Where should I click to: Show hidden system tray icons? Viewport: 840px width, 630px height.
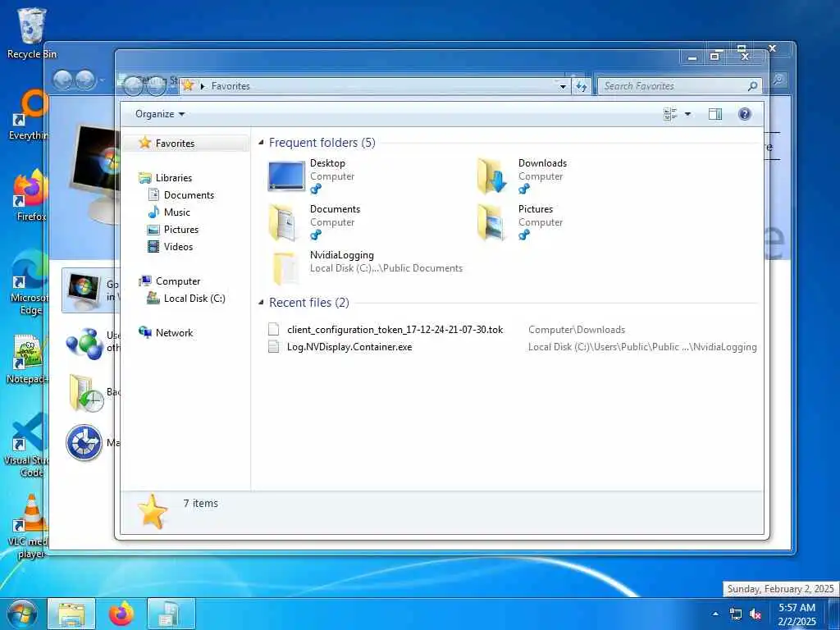click(x=715, y=614)
